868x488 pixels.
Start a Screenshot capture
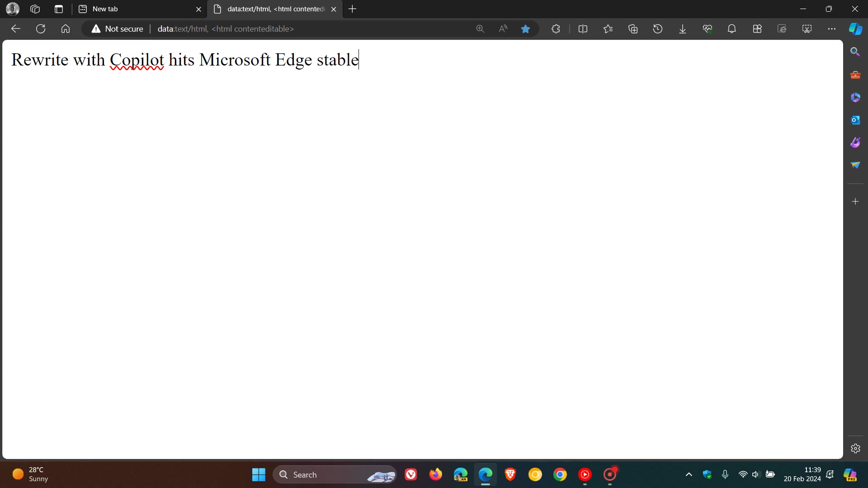pos(807,29)
